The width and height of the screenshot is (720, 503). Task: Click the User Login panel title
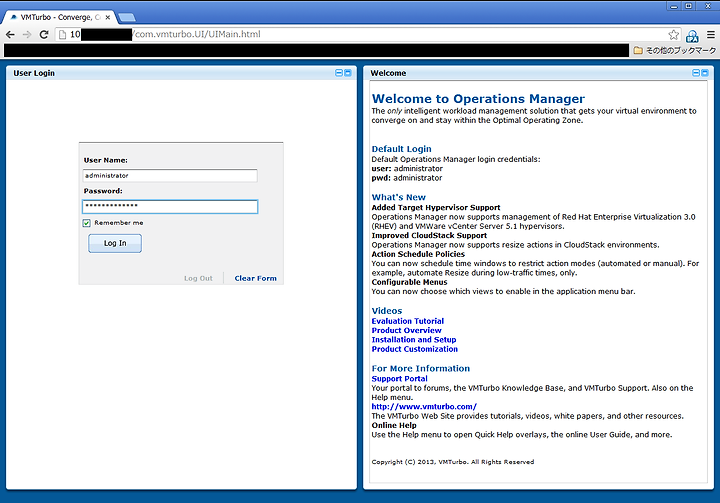click(34, 73)
